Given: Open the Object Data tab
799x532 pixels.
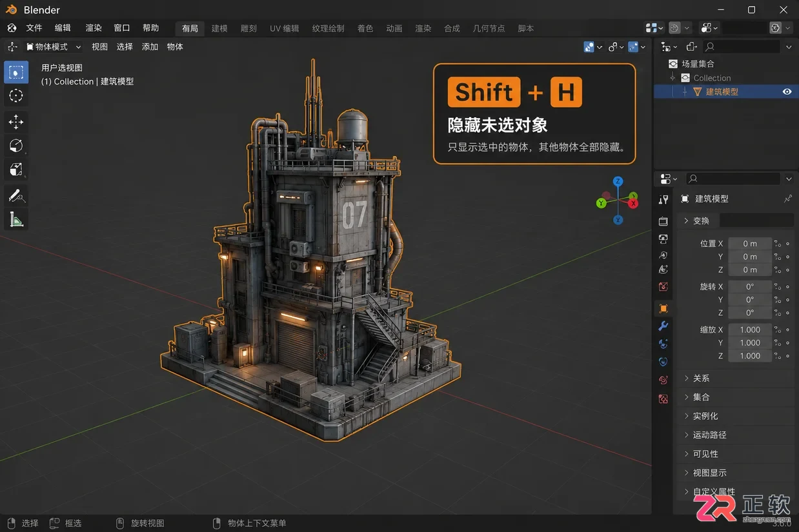Looking at the screenshot, I should point(663,399).
